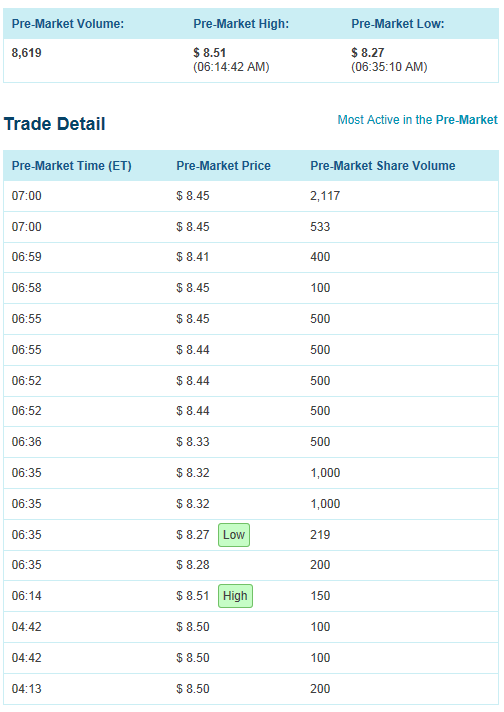Click the Pre-Market Volume header label
Viewport: 504px width, 712px height.
(68, 24)
